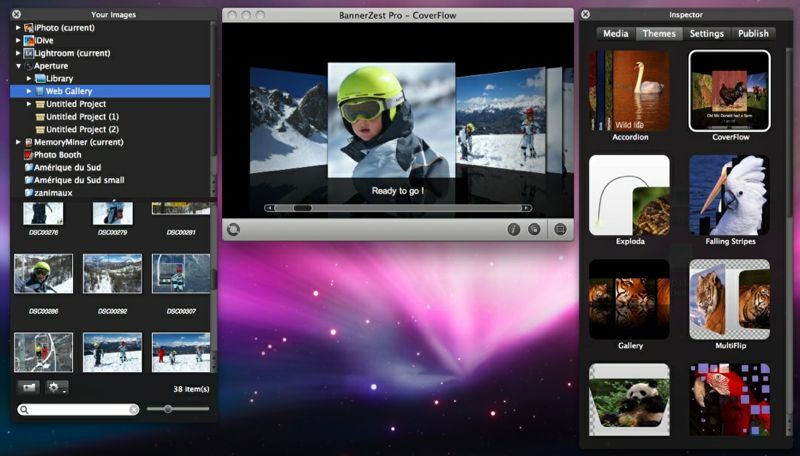Expand the Lightroom (current) source
The image size is (800, 456).
pos(18,53)
